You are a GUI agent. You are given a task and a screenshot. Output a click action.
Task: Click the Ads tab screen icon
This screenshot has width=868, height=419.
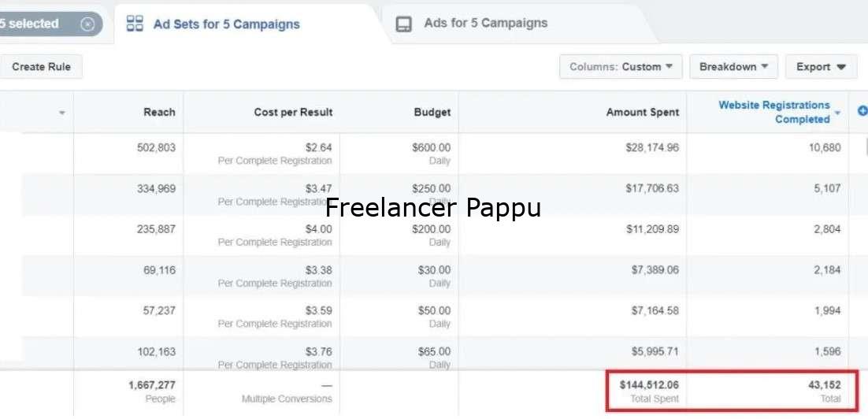[404, 24]
